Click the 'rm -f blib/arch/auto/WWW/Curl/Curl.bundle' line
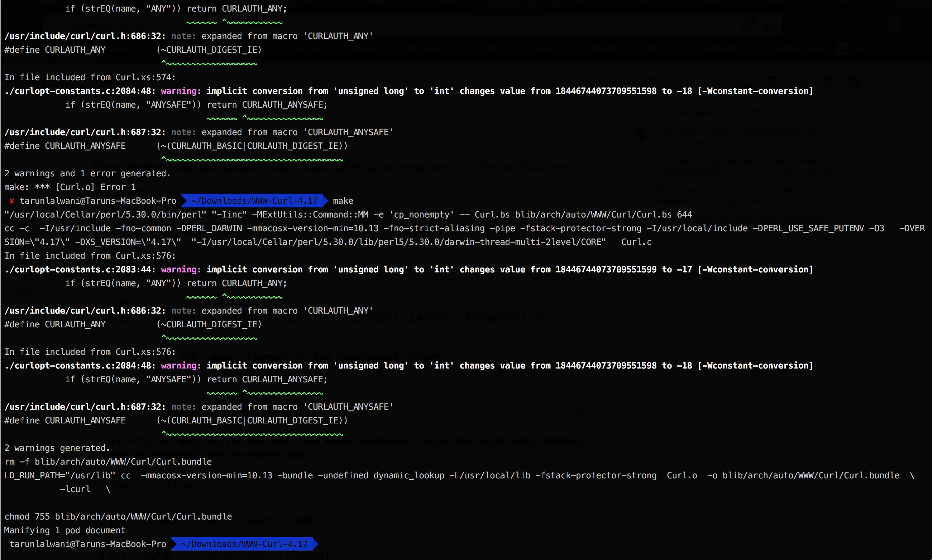 pyautogui.click(x=108, y=461)
